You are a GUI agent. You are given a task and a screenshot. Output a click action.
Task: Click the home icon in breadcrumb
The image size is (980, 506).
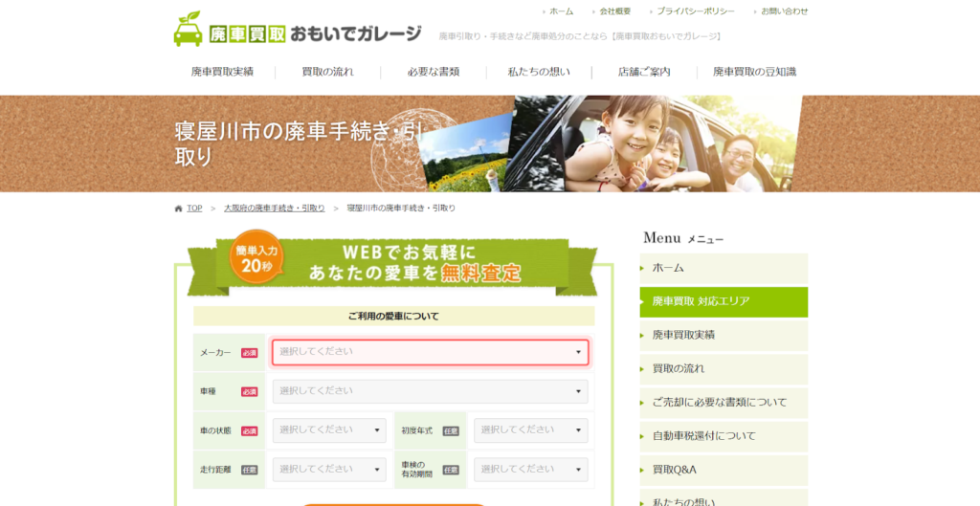[x=179, y=209]
